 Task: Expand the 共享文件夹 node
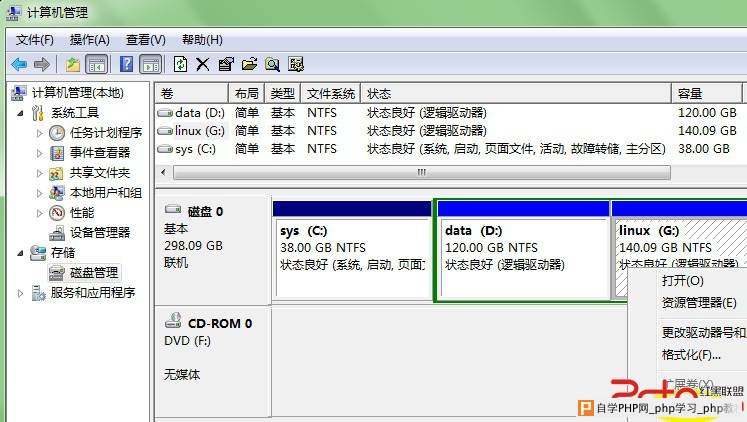pos(40,173)
